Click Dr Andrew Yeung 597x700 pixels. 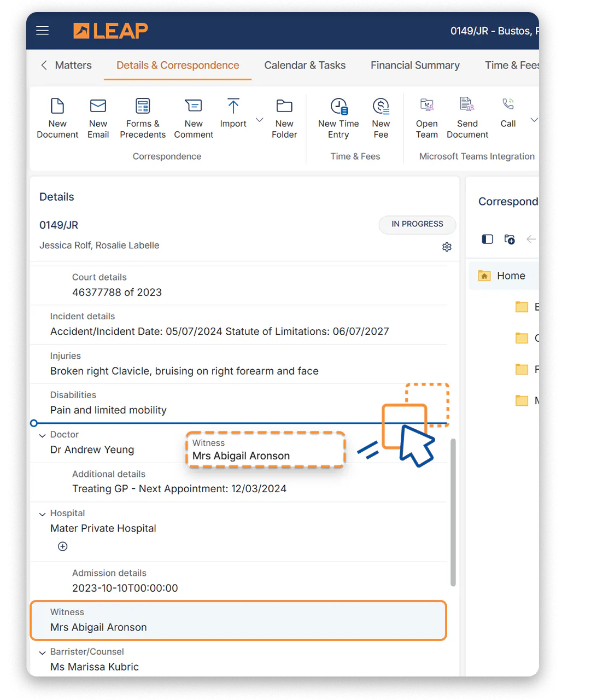(92, 450)
